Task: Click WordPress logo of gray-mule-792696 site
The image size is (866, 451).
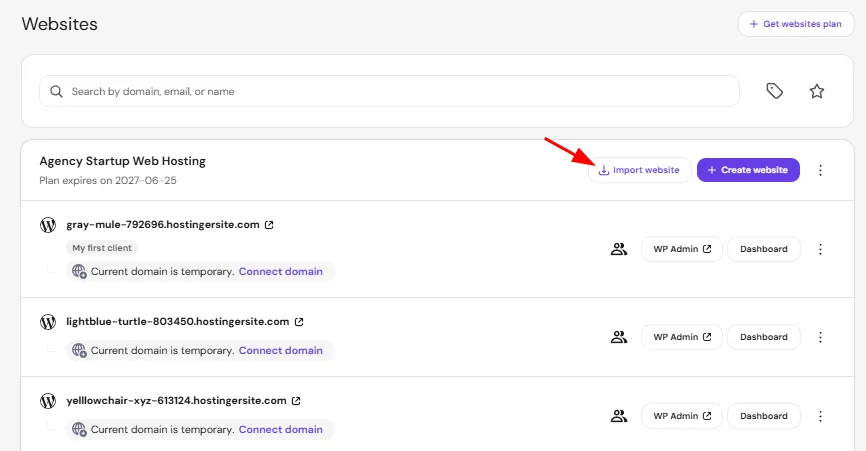Action: point(48,225)
